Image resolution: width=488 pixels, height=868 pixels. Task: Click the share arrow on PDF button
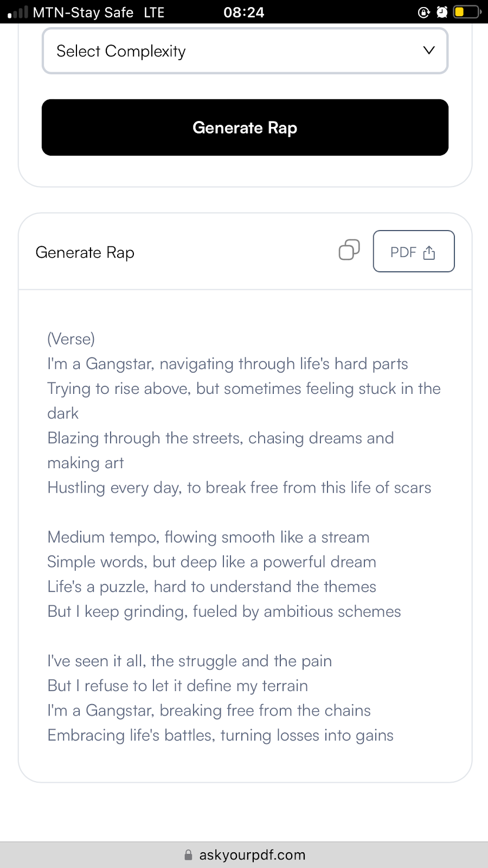(x=429, y=252)
